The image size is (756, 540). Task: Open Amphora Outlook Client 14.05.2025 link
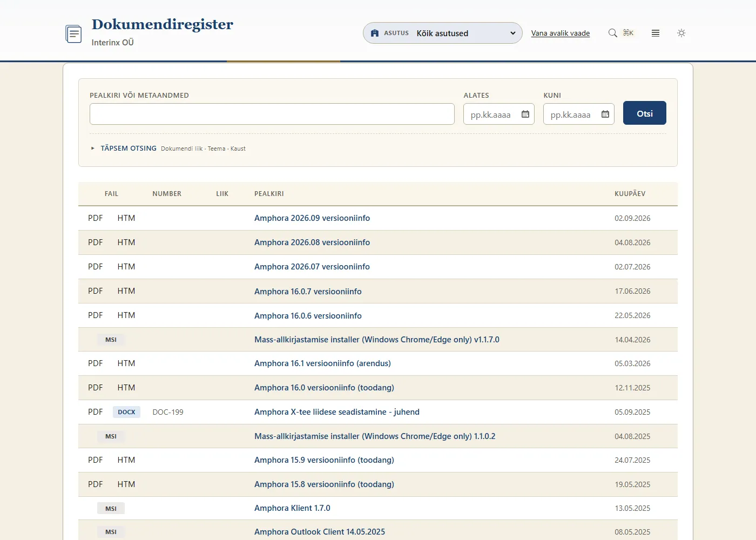(320, 532)
